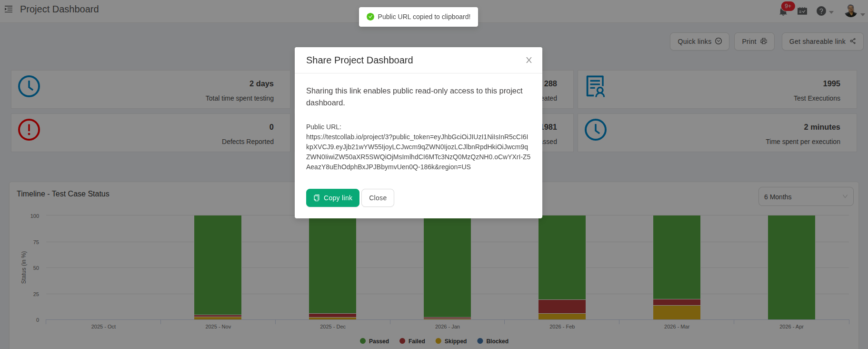Image resolution: width=868 pixels, height=349 pixels.
Task: Click the '2 minutes' value text
Action: 822,127
